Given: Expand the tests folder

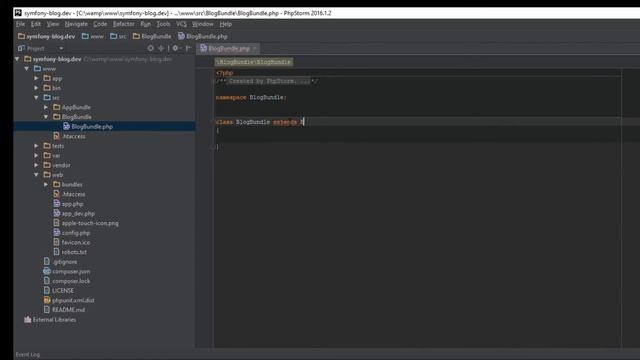Looking at the screenshot, I should click(36, 146).
